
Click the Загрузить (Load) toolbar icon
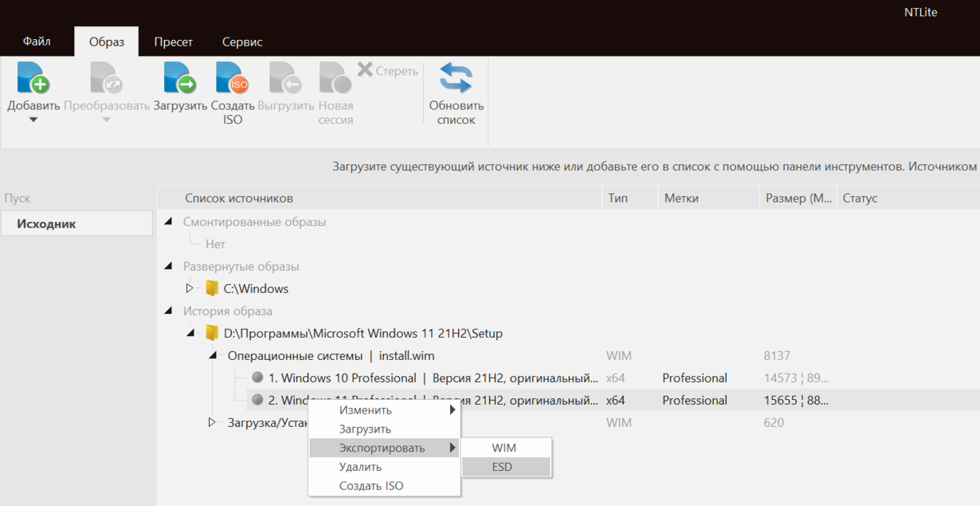pos(180,78)
